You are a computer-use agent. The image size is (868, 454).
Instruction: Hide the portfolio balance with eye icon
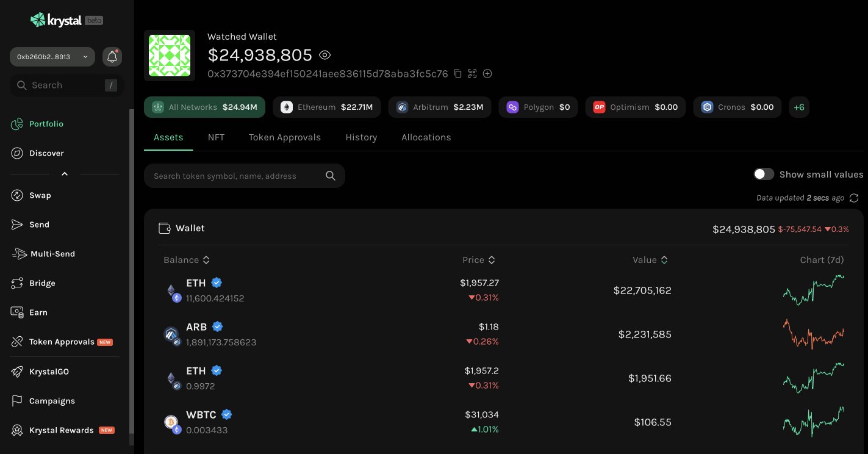pyautogui.click(x=325, y=55)
